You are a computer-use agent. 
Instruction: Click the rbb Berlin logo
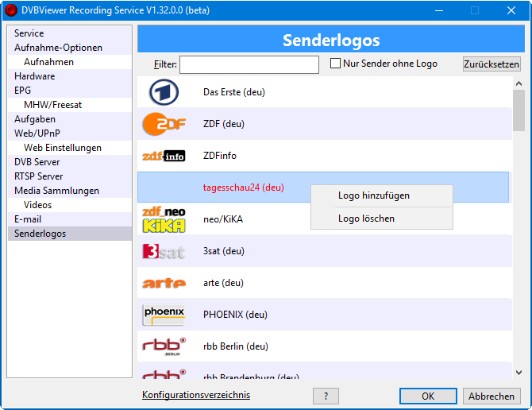(164, 346)
